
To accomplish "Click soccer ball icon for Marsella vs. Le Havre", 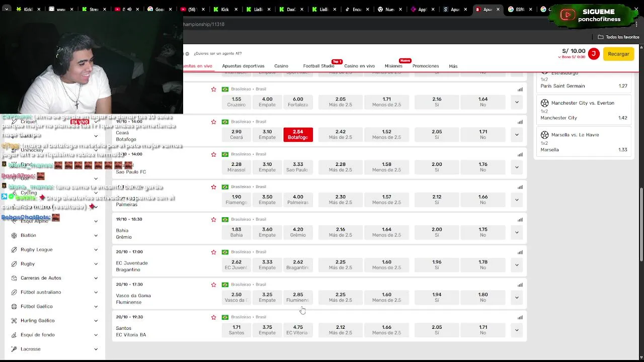I will click(544, 135).
